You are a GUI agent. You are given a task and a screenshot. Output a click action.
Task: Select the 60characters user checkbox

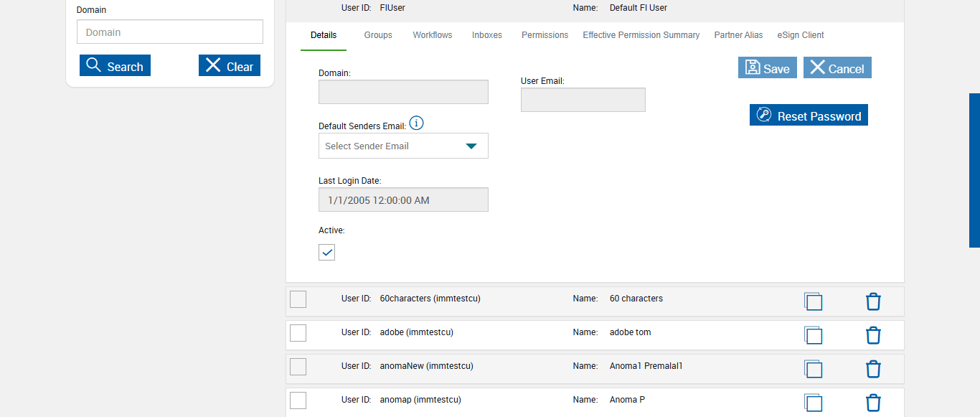pyautogui.click(x=298, y=299)
